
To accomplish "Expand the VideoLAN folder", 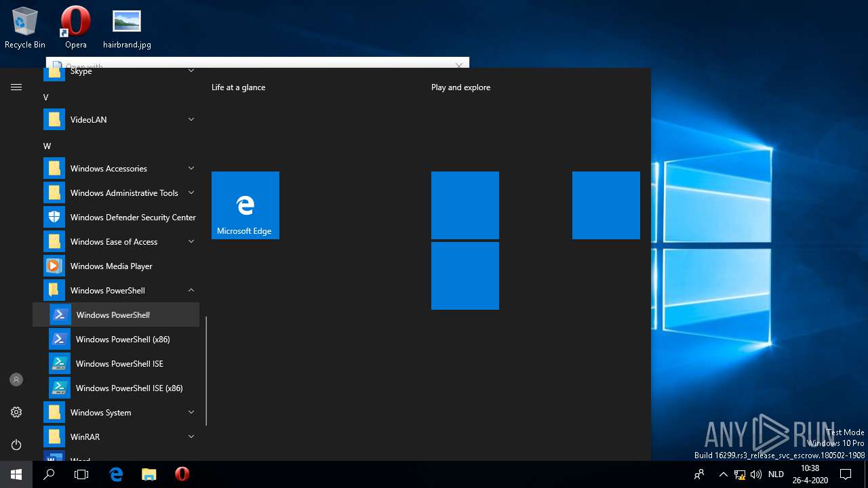I will [116, 120].
